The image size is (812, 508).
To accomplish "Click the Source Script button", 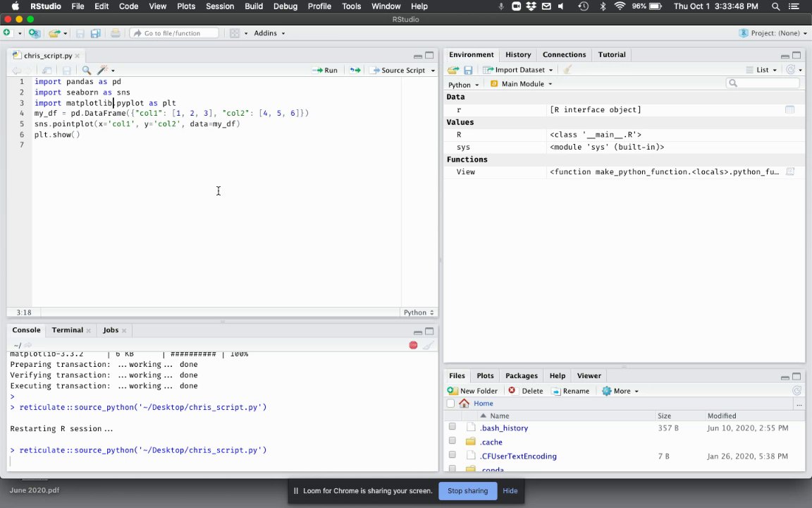I will coord(398,71).
